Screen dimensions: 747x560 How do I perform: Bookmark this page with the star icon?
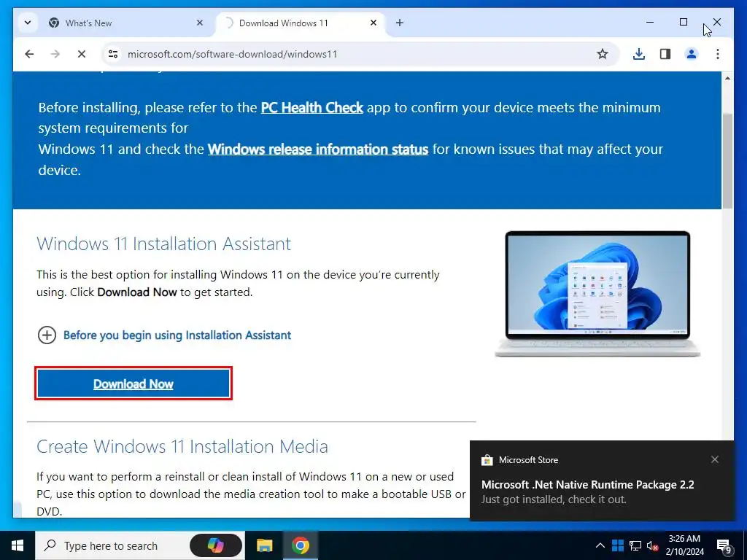(602, 54)
